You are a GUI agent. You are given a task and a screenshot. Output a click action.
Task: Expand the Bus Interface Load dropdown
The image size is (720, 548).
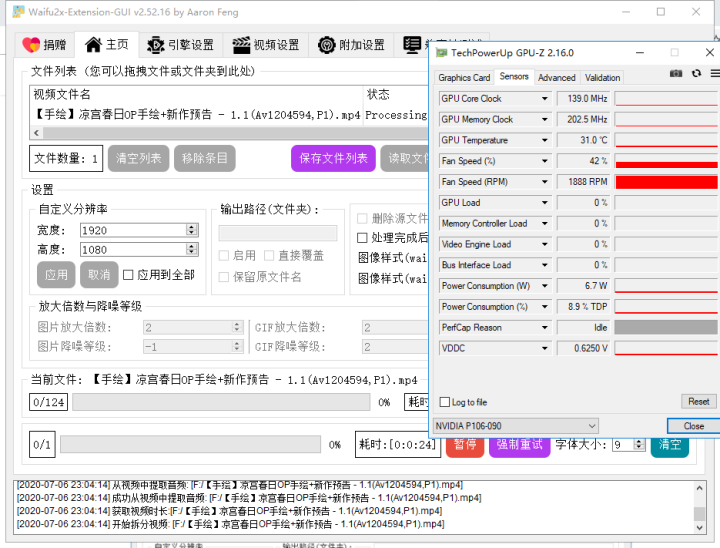(x=545, y=265)
